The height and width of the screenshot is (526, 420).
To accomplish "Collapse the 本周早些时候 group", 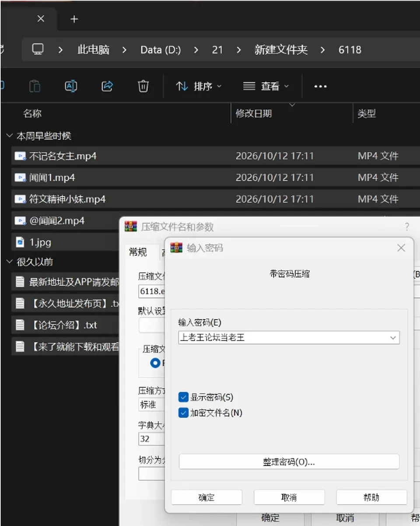I will pos(9,136).
